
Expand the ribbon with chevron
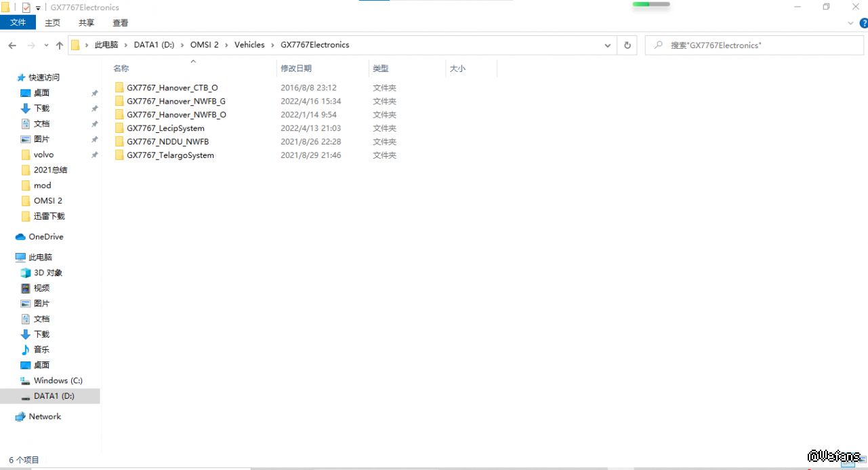(851, 23)
